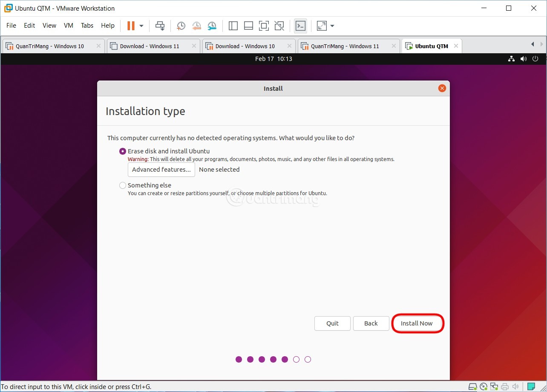The width and height of the screenshot is (547, 392).
Task: Click the Advanced features... button
Action: pos(161,170)
